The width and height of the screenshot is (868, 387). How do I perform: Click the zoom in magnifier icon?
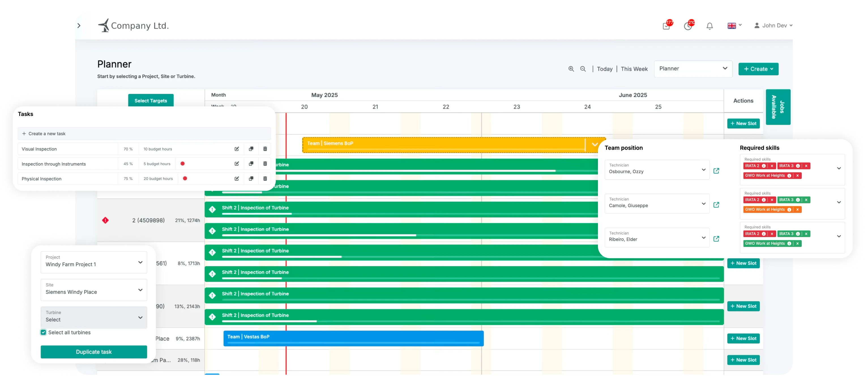(571, 69)
